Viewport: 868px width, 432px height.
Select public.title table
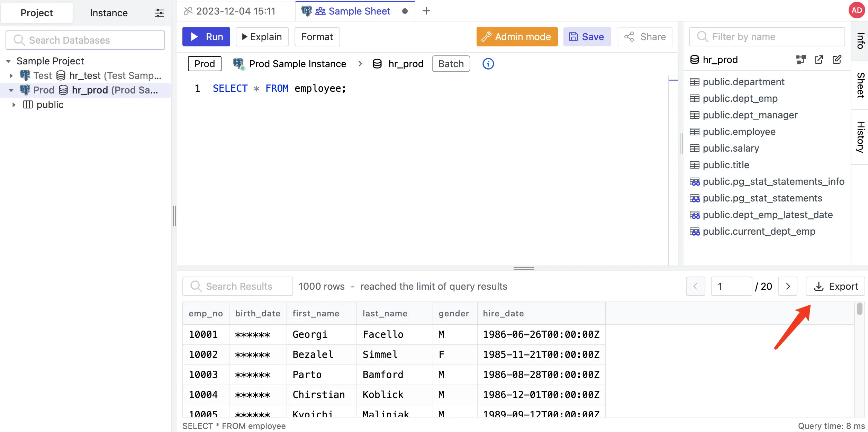[726, 165]
